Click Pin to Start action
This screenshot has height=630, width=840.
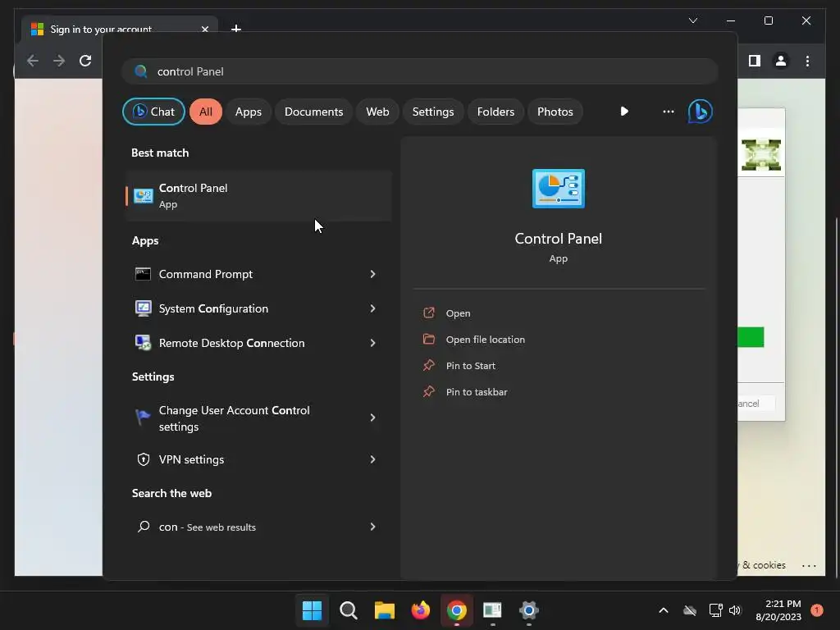tap(470, 366)
